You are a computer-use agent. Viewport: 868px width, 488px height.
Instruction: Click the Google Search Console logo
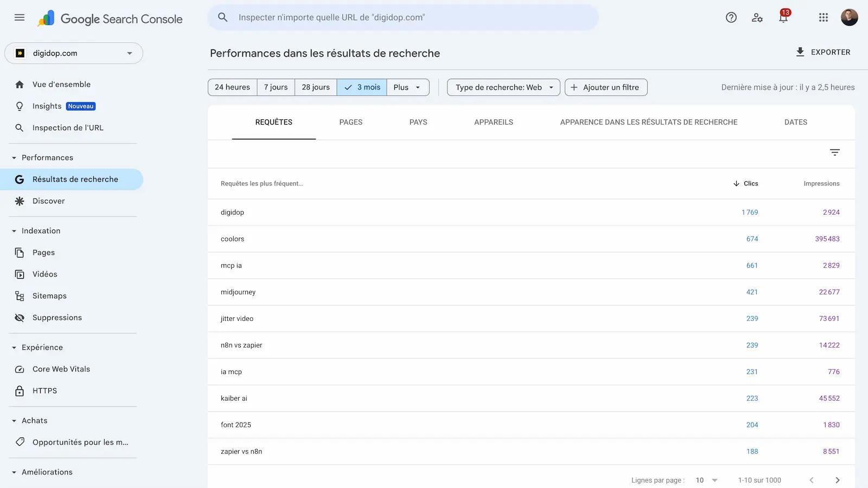click(x=110, y=18)
